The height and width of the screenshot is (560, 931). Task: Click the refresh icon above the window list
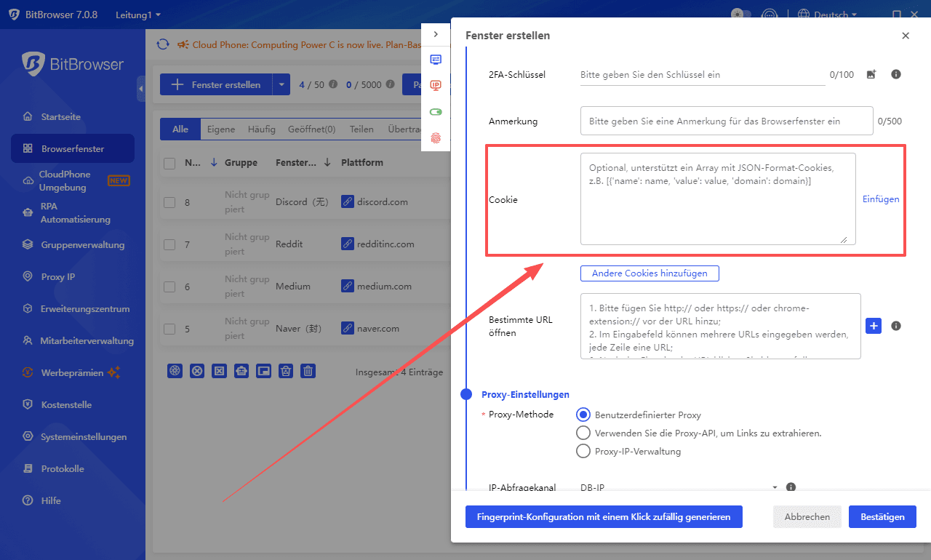click(163, 44)
